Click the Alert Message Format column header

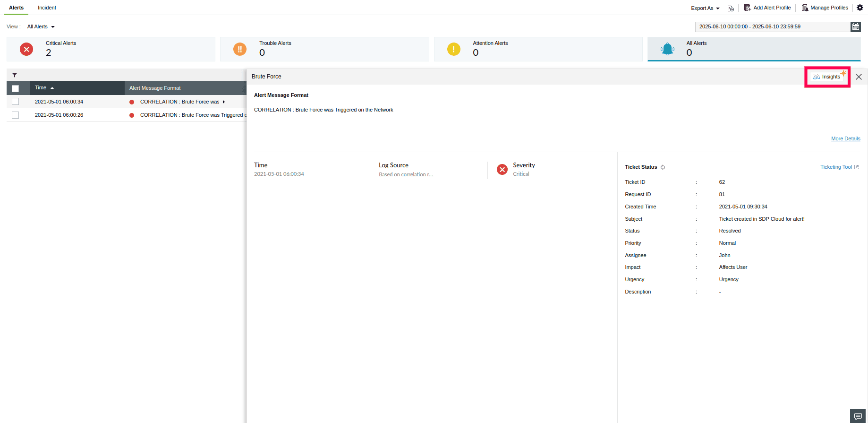[x=155, y=88]
